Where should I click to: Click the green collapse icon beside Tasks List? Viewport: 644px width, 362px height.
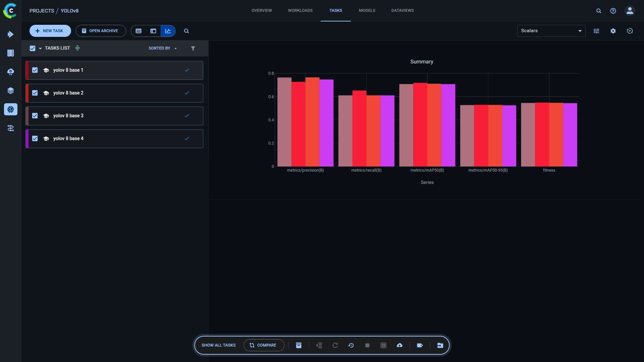(77, 48)
